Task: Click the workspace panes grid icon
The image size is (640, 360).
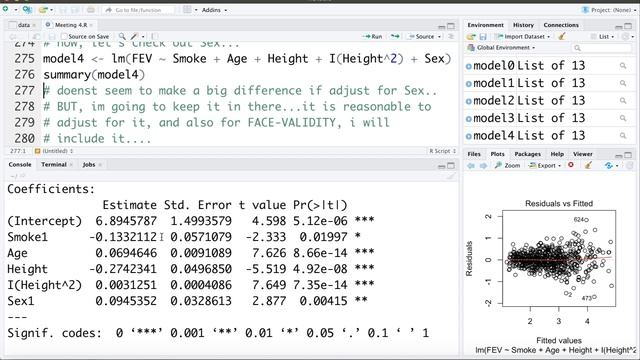Action: pos(187,9)
